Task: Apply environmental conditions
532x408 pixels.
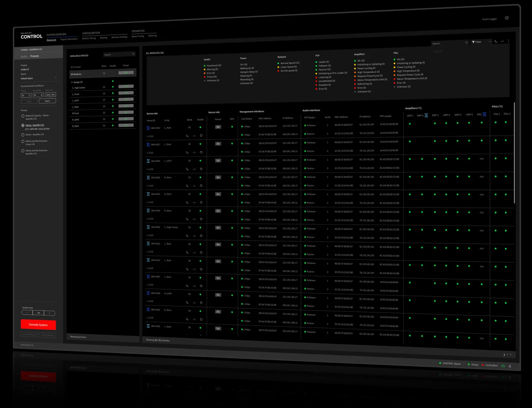Action: (x=48, y=101)
